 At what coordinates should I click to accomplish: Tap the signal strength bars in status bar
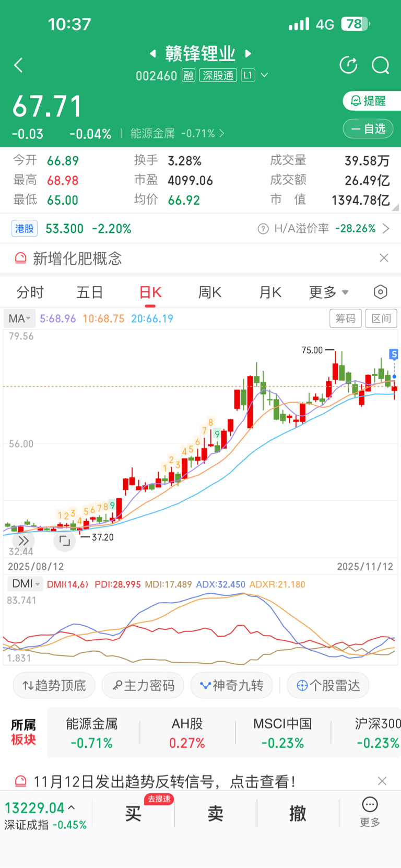(x=299, y=24)
